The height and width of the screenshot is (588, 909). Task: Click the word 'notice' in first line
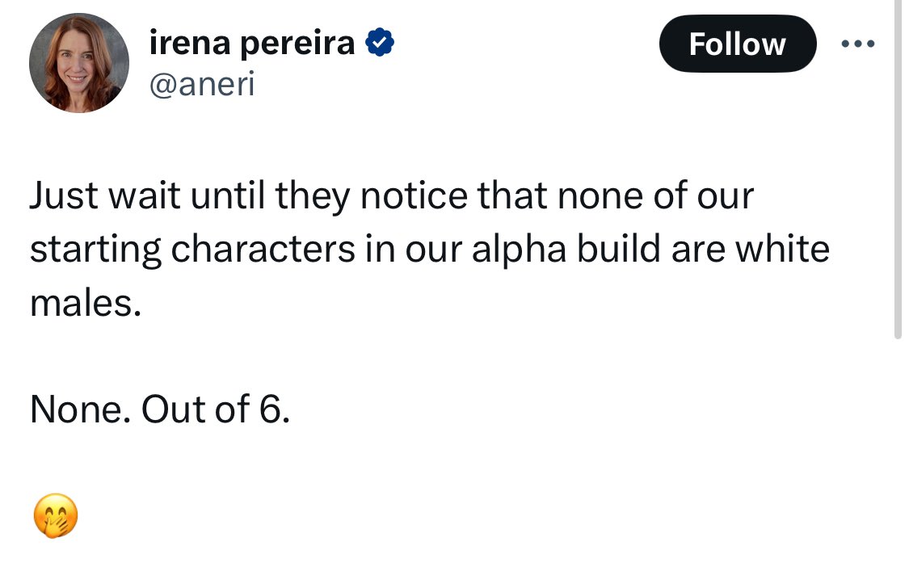tap(415, 196)
